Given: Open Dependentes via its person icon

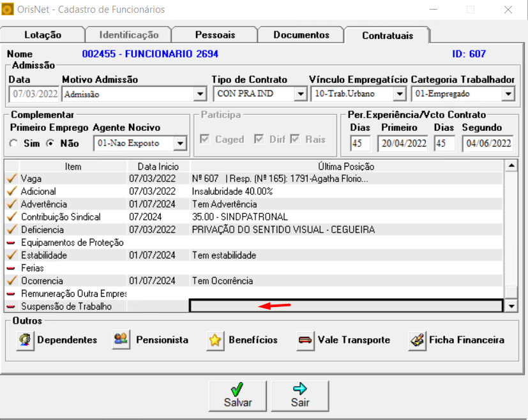Looking at the screenshot, I should [x=26, y=340].
